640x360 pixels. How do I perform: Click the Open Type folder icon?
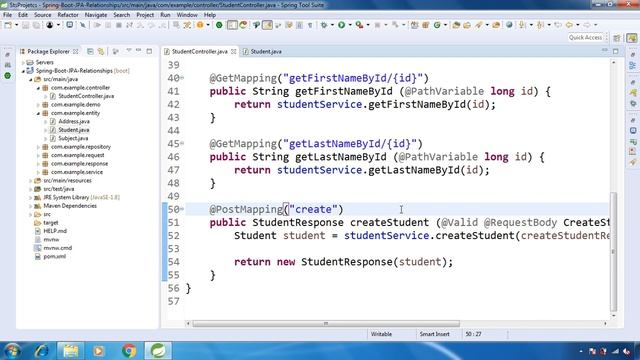click(x=456, y=25)
